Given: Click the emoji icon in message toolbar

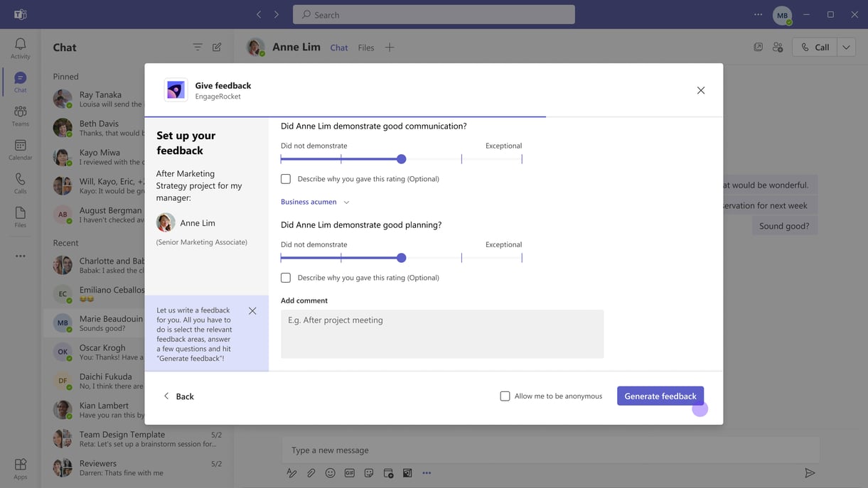Looking at the screenshot, I should tap(330, 473).
